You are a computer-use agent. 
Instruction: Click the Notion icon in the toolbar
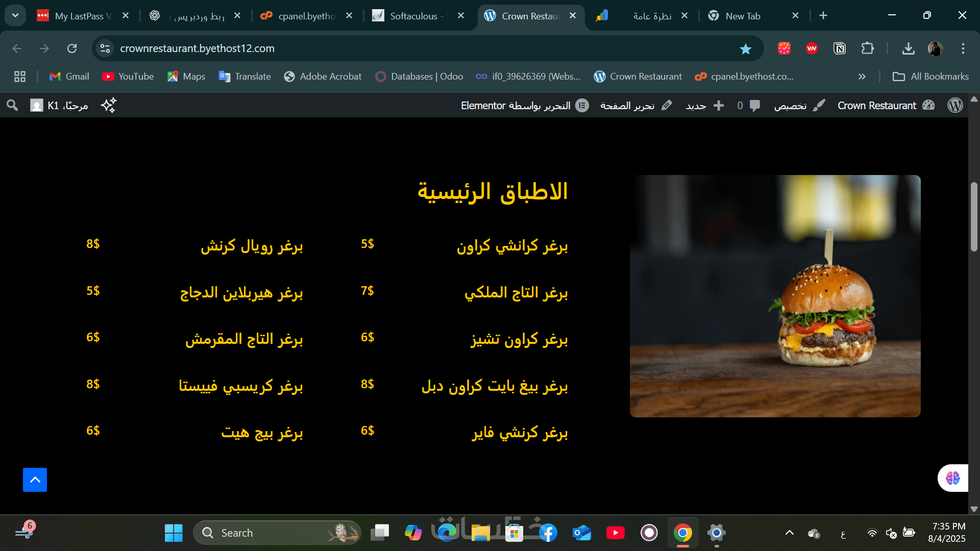[x=839, y=48]
